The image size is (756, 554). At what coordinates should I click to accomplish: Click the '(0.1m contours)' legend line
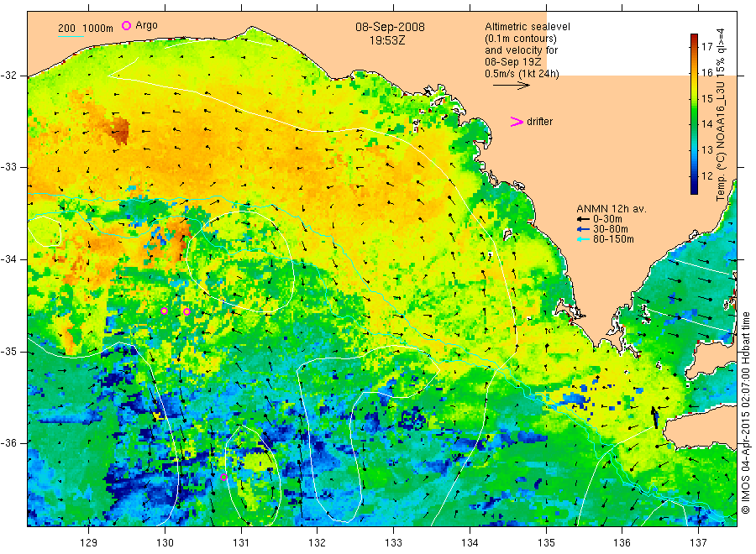pyautogui.click(x=520, y=39)
